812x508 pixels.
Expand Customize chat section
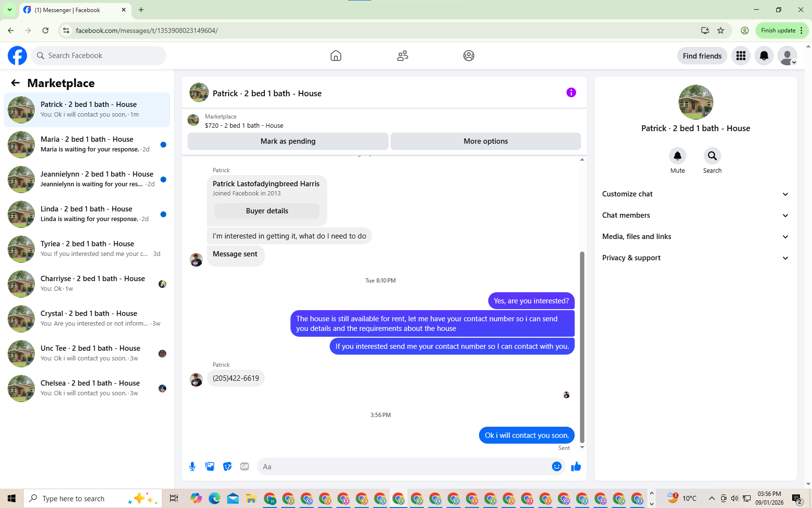pyautogui.click(x=696, y=194)
